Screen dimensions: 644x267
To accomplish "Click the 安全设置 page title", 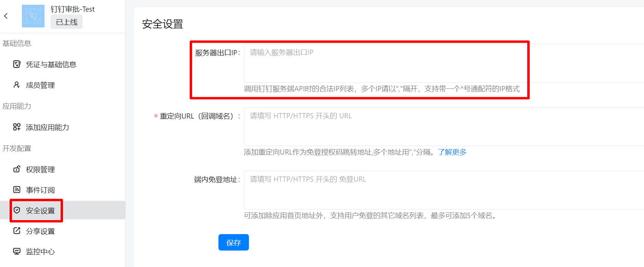I will tap(163, 24).
